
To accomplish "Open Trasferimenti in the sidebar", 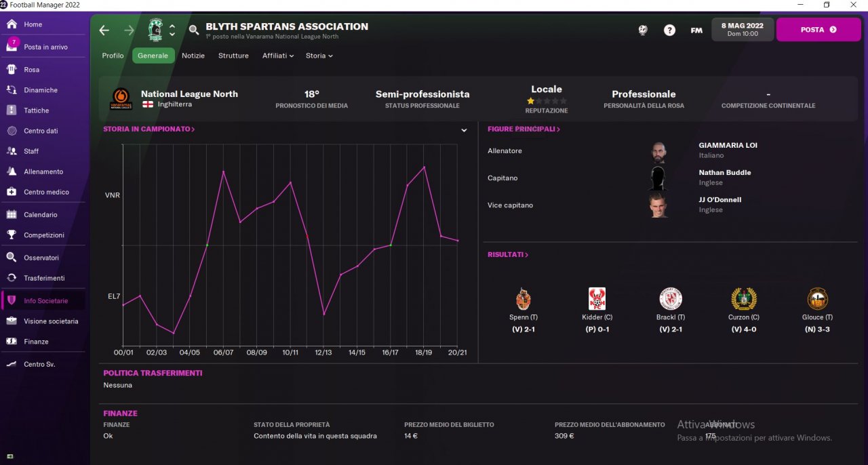I will tap(44, 278).
